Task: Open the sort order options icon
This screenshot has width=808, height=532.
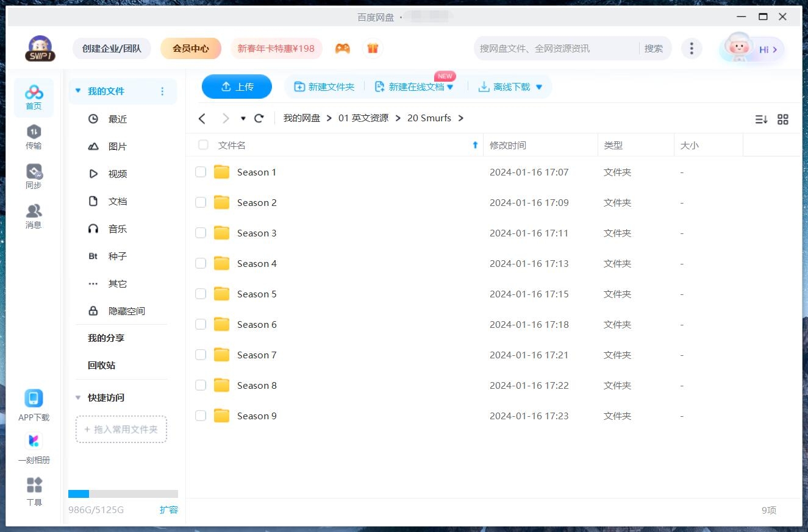Action: tap(760, 119)
